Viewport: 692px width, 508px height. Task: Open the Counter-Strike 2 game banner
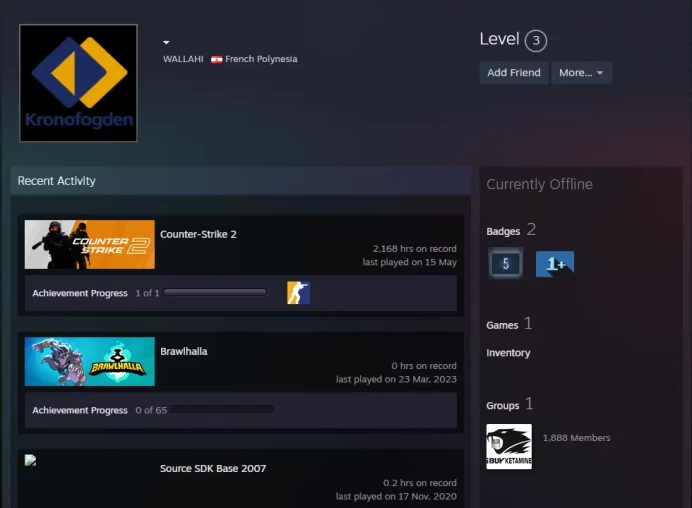90,245
